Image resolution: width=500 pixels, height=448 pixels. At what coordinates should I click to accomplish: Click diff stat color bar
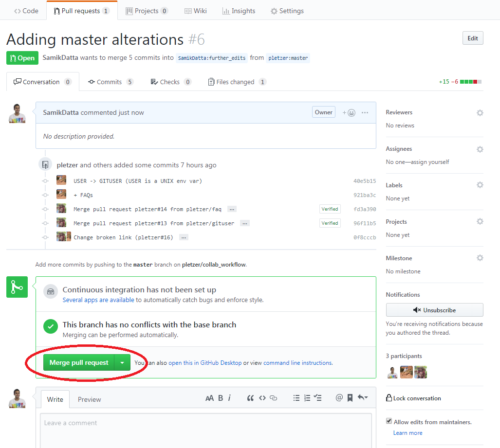click(x=471, y=82)
